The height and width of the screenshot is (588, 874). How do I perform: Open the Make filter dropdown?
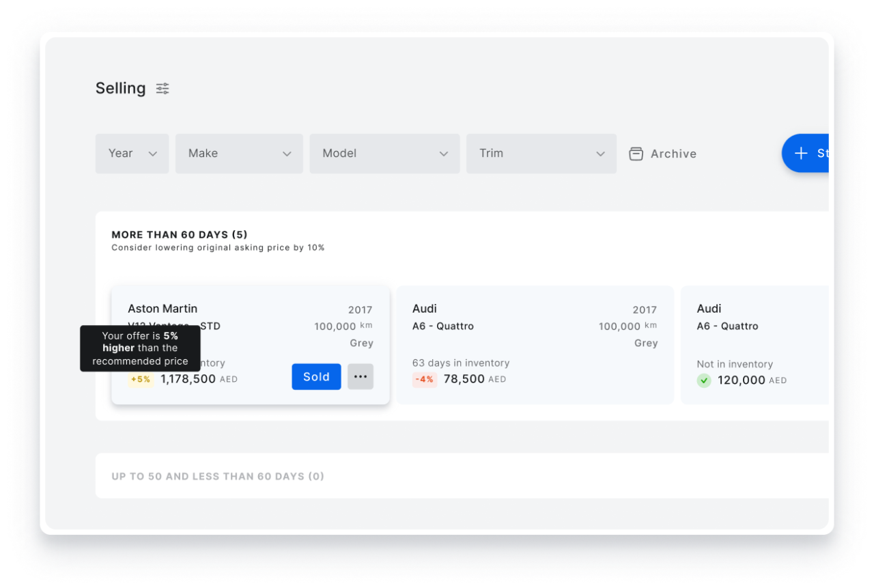239,153
